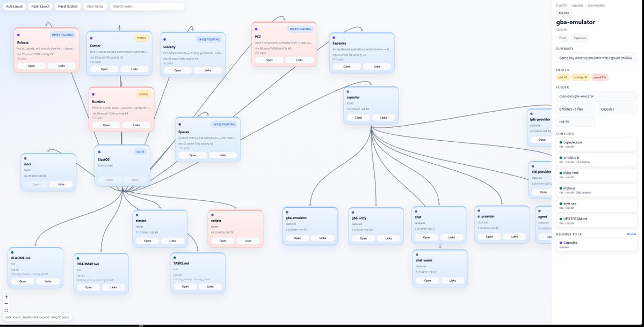Reset the graph layout
Screen dimensions: 644x327
coord(40,6)
